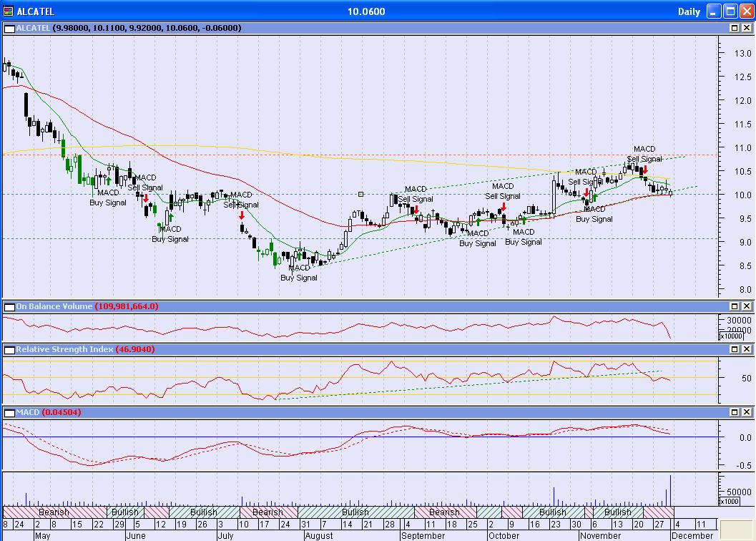The image size is (756, 541).
Task: Minimize the ALCATEL chart window
Action: tap(714, 11)
